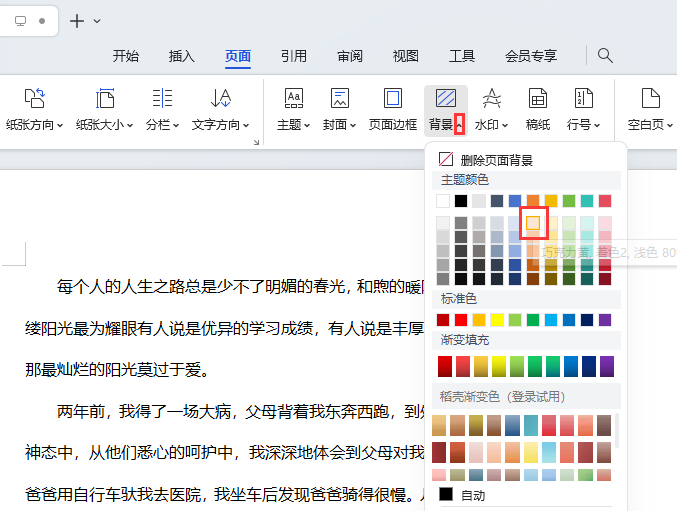Screen dimensions: 677x511
Task: Click the search magnifier icon
Action: [605, 56]
